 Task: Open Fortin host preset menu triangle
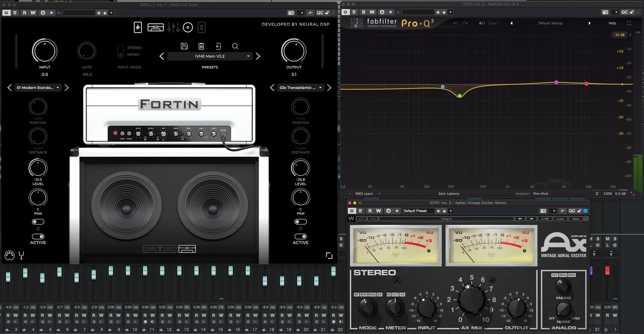coord(111,13)
